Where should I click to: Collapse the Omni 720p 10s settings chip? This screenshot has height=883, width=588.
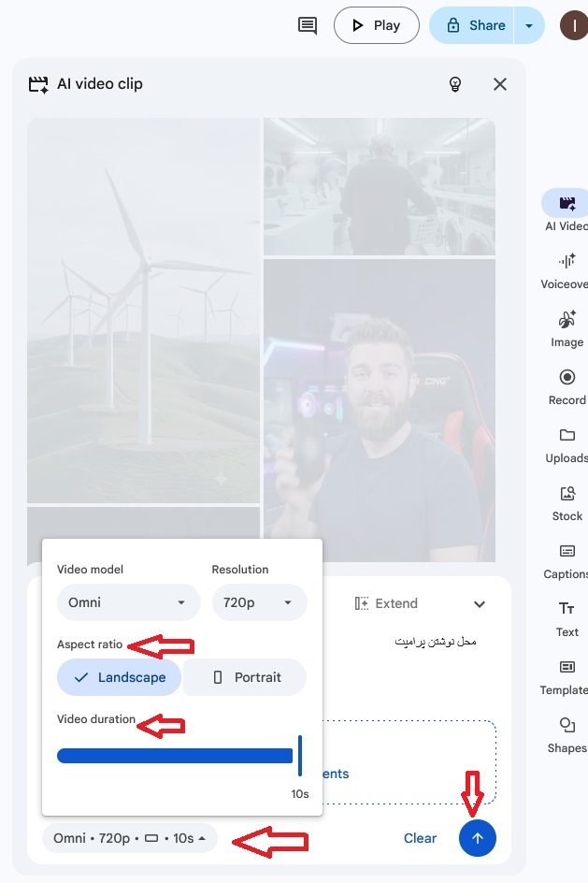129,838
